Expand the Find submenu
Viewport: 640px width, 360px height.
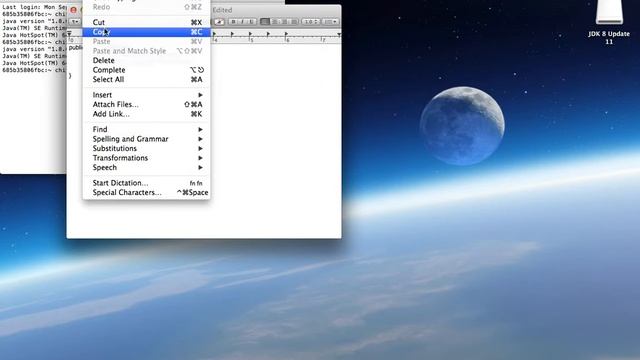(146, 129)
